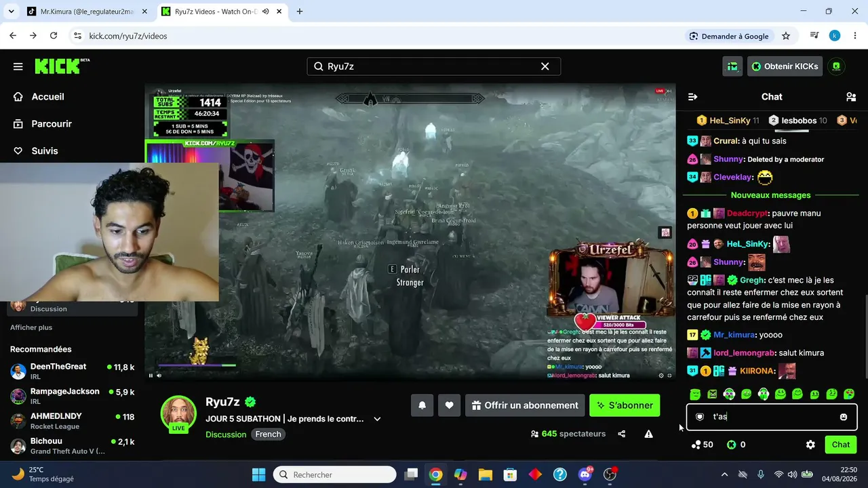Bookmark this page with star icon
868x488 pixels.
pos(786,36)
